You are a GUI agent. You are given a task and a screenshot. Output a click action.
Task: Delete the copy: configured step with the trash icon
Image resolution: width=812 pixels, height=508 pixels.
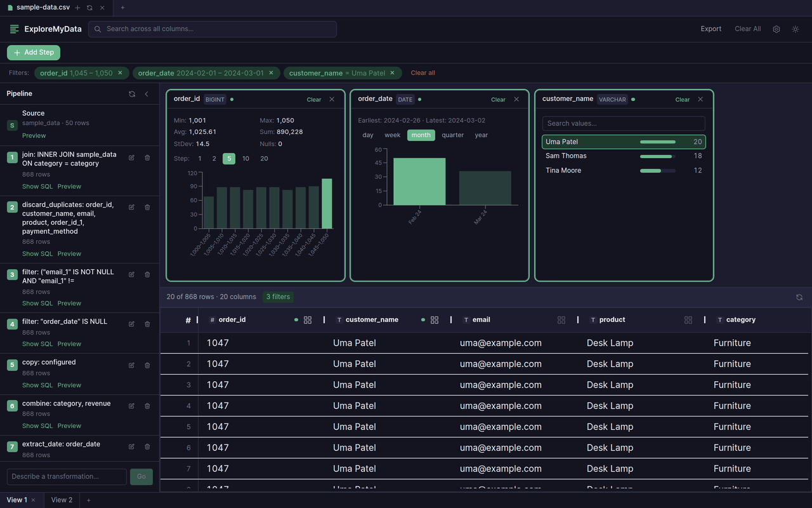147,365
